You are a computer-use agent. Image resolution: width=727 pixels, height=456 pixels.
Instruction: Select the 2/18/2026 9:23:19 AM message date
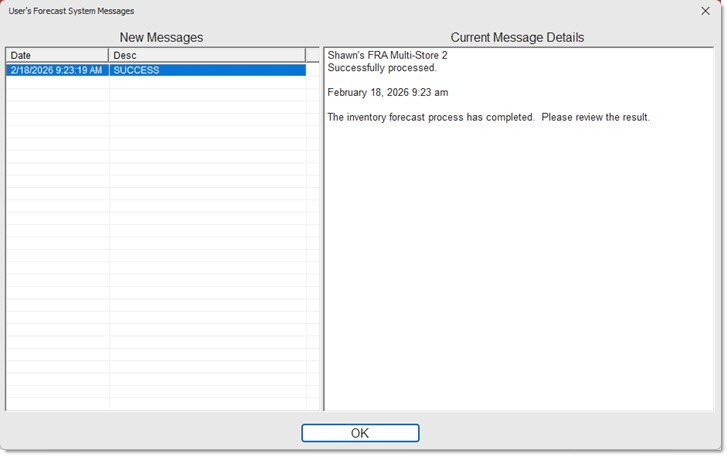point(57,71)
